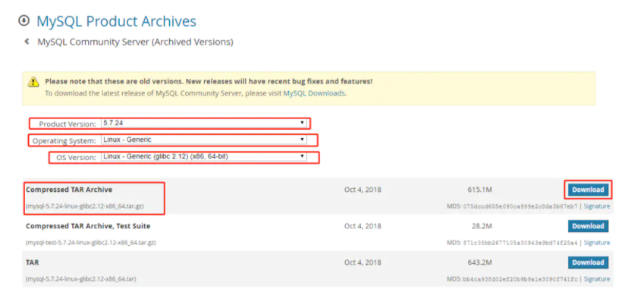Click the download circle icon beside MySQL Product Archives
The width and height of the screenshot is (644, 308).
click(x=24, y=20)
